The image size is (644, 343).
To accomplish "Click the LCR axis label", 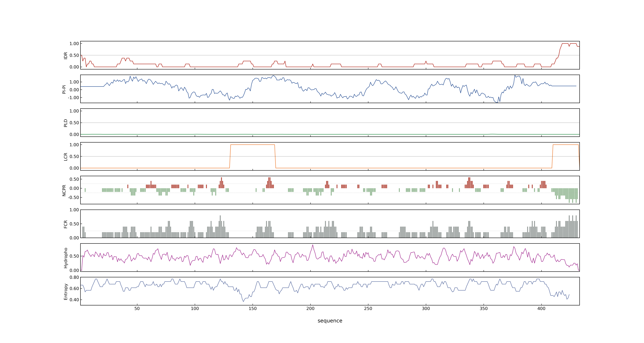I will (66, 157).
